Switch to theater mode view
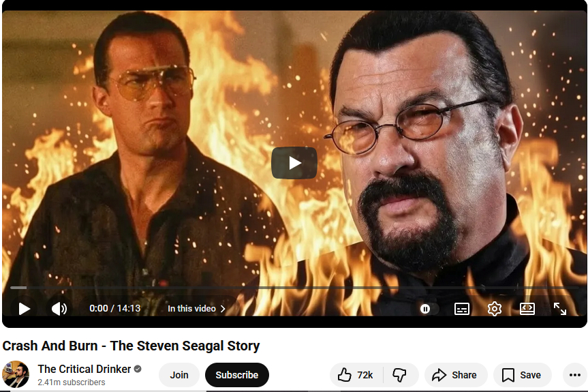Viewport: 588px width, 392px height. pos(527,309)
